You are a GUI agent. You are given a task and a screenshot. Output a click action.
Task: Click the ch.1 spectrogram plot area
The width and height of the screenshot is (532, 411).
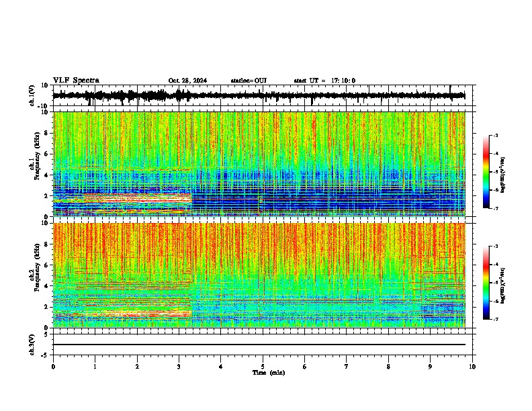pos(259,164)
